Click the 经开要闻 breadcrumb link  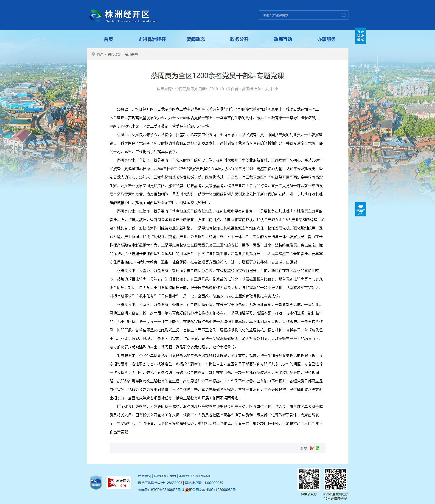coord(131,54)
